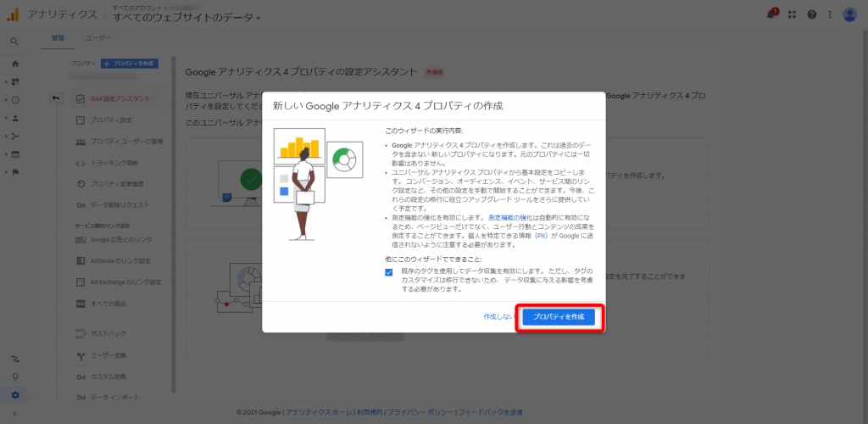Go to the Home icon in sidebar
The height and width of the screenshot is (424, 868).
point(15,64)
